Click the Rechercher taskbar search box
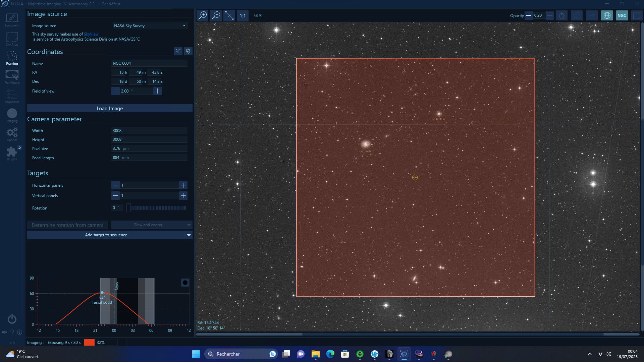 point(241,354)
